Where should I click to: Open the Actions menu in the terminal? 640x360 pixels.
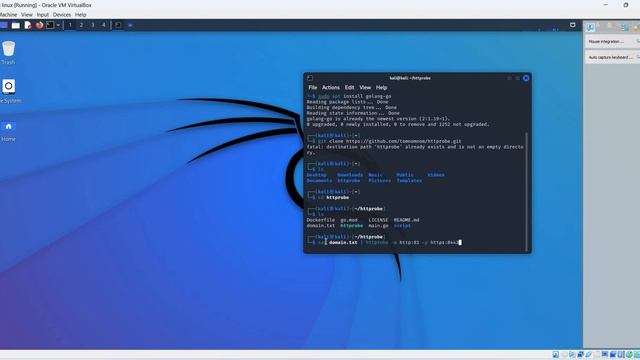click(331, 87)
